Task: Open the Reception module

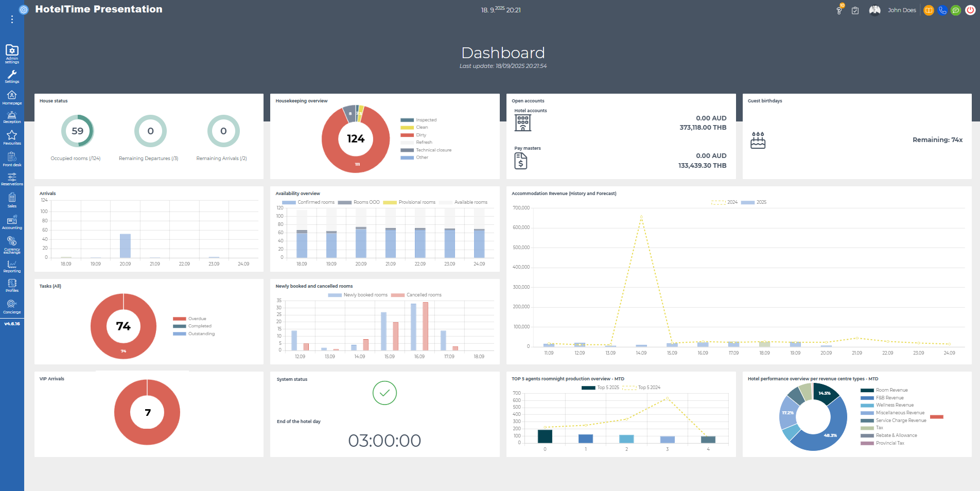Action: (12, 117)
